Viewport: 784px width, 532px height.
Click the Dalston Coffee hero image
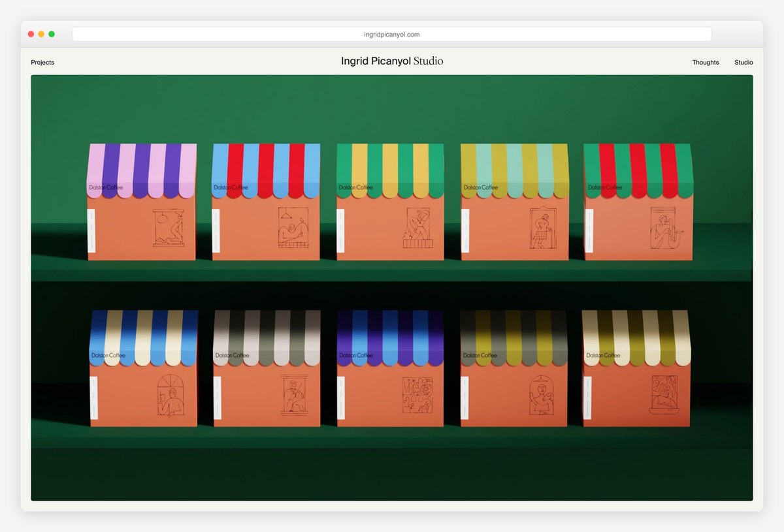point(392,288)
